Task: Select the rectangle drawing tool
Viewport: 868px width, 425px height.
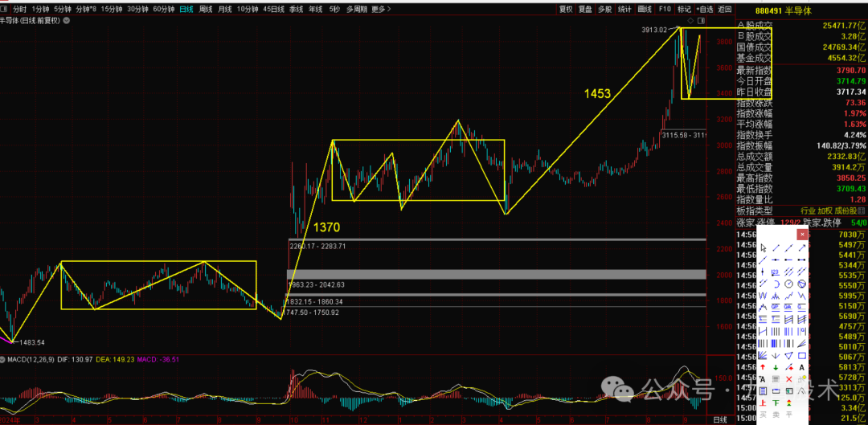Action: click(801, 355)
